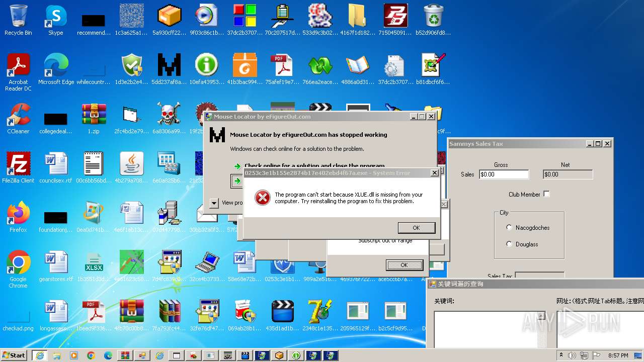Click OK in the Subscript out of range dialog

[404, 265]
